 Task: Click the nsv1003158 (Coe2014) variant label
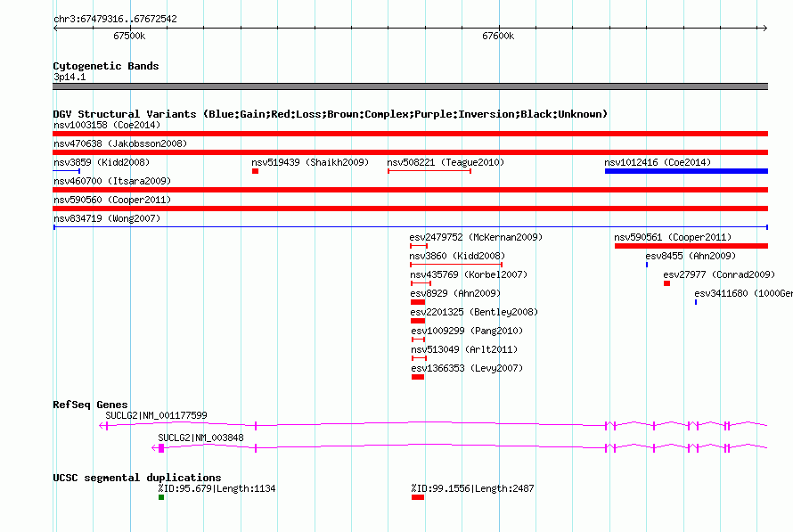tap(107, 125)
